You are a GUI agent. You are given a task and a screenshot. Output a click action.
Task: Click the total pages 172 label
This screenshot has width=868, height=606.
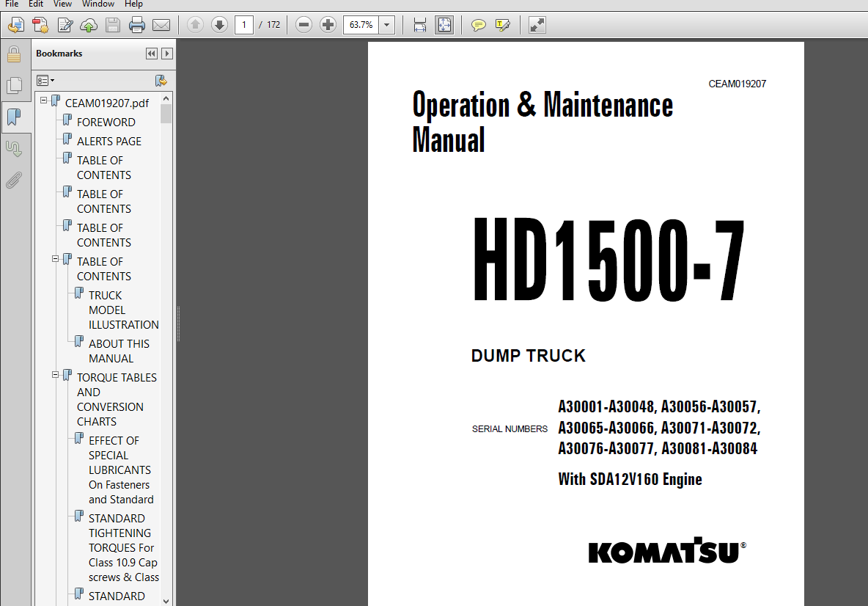pos(273,25)
